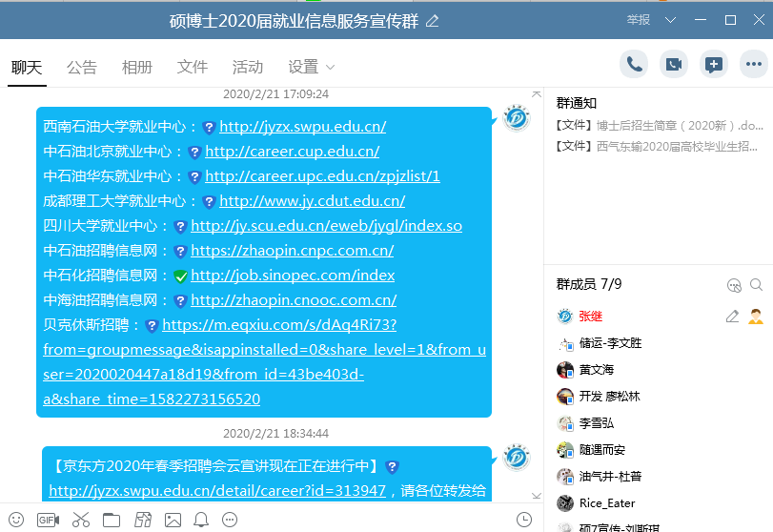
Task: Open the 相册 tab
Action: click(137, 67)
